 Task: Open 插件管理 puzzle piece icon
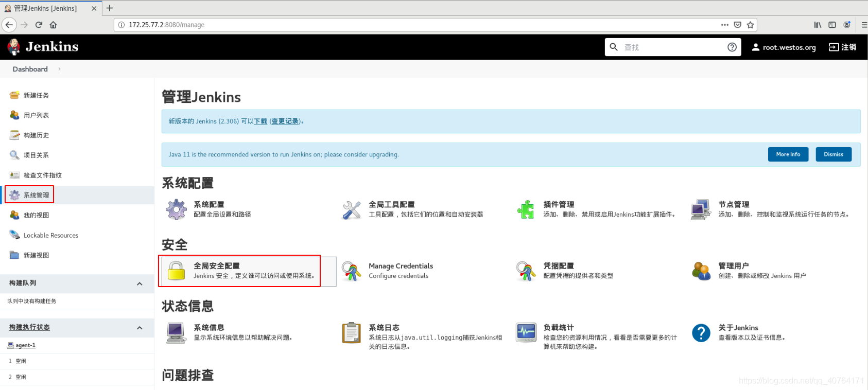pos(526,209)
